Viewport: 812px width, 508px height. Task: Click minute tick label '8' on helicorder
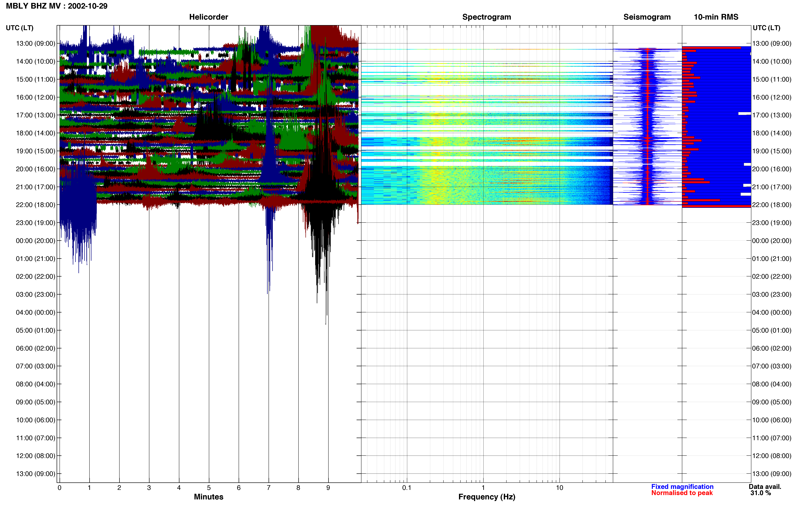pos(298,488)
